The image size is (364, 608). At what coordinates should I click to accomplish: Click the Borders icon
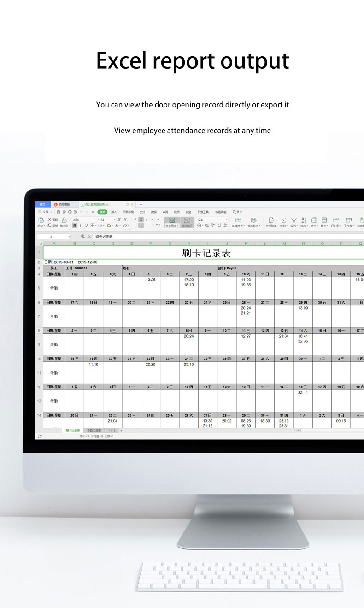93,226
